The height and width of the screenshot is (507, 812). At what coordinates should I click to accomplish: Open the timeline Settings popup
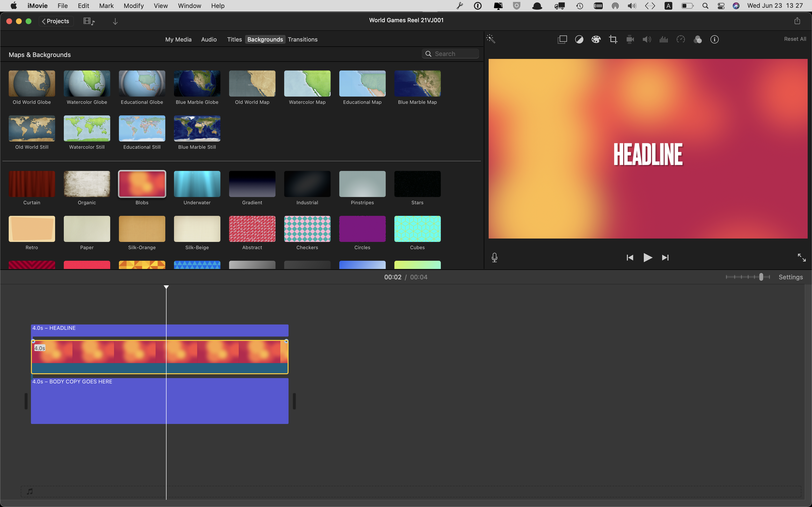coord(790,277)
